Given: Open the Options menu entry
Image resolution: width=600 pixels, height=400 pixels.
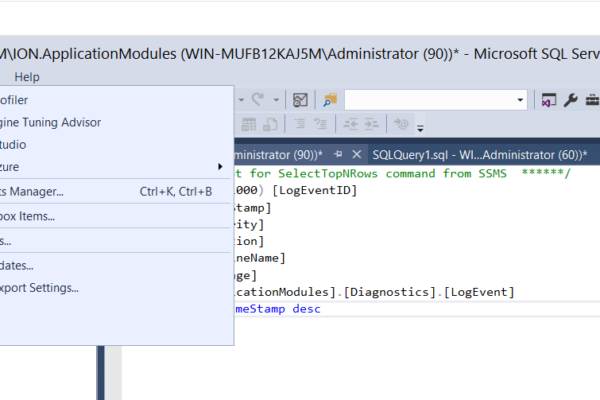Looking at the screenshot, I should coord(115,241).
